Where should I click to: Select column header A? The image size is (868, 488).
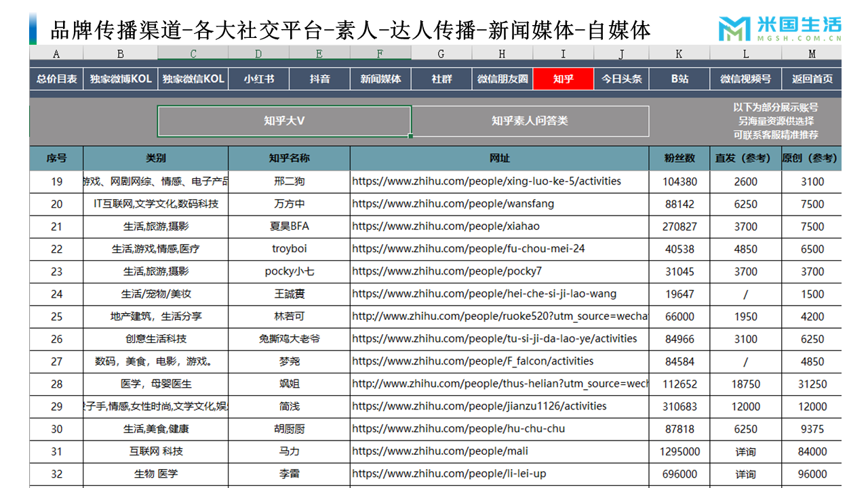[x=56, y=54]
